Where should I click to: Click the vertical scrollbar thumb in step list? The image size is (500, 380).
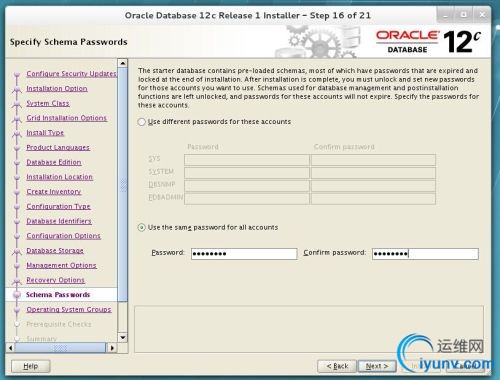[123, 184]
